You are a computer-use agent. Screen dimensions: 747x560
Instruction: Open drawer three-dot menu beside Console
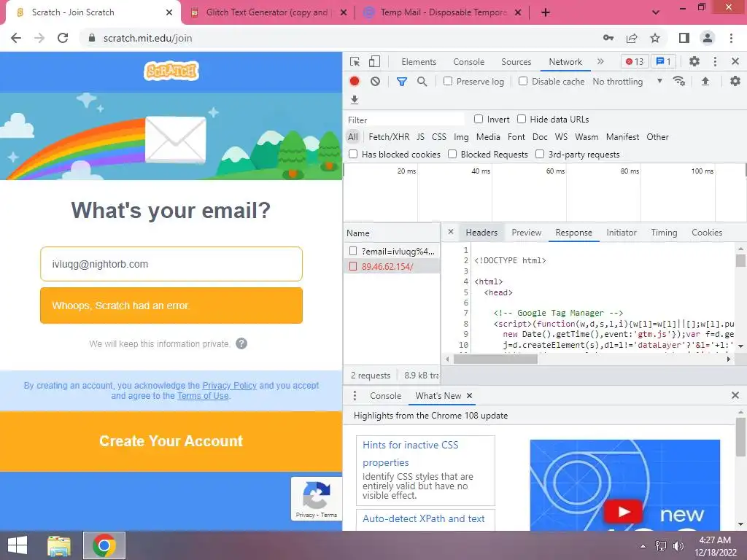(355, 396)
